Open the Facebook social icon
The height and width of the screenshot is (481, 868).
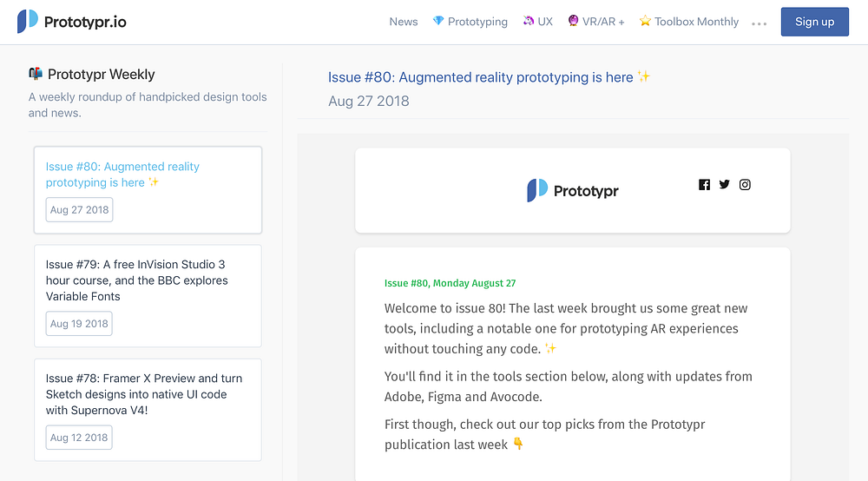[704, 185]
